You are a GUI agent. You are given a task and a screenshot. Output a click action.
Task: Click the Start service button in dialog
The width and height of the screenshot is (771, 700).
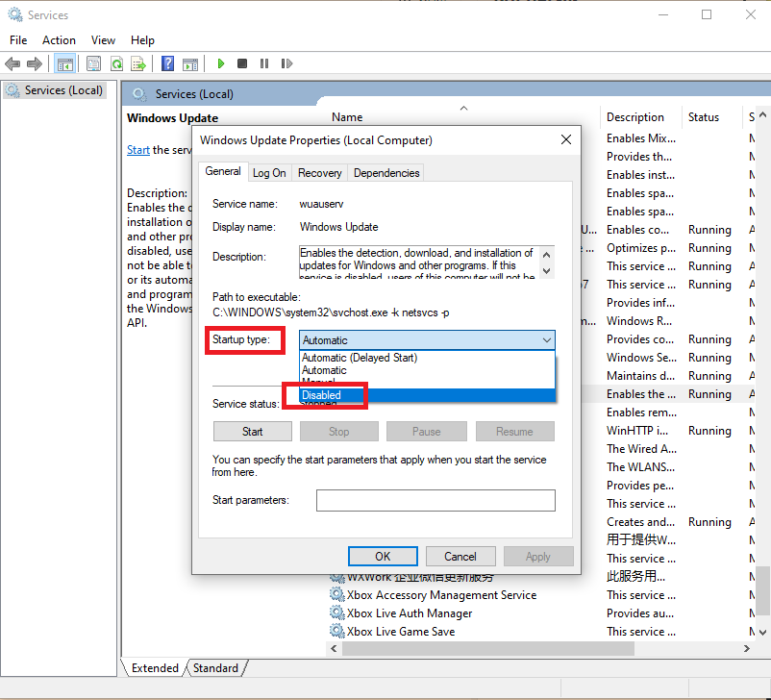tap(252, 432)
